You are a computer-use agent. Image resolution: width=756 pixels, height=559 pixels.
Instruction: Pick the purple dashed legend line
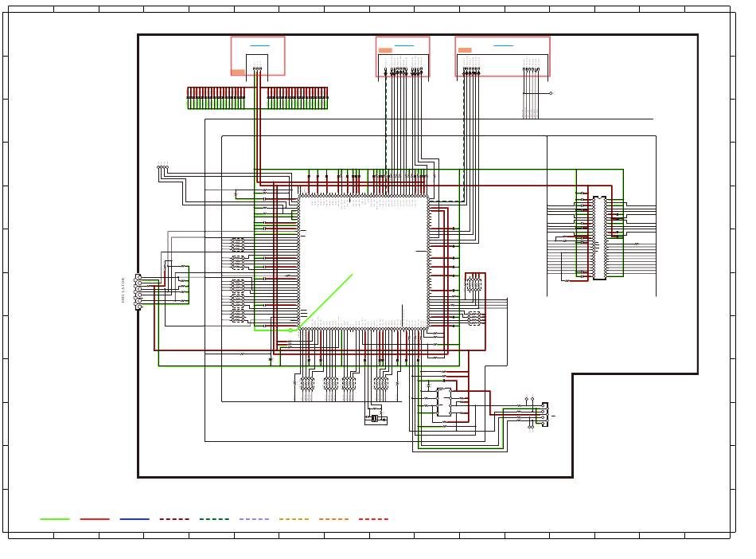pos(254,519)
